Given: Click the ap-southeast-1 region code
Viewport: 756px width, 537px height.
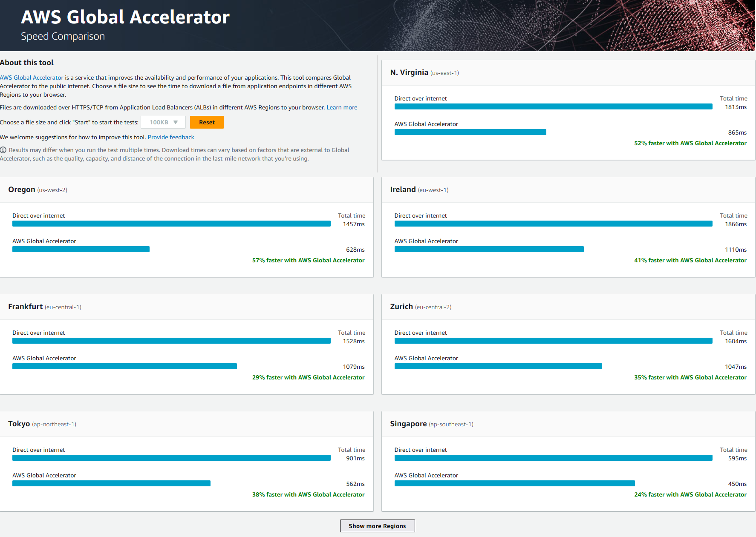Looking at the screenshot, I should pyautogui.click(x=451, y=424).
